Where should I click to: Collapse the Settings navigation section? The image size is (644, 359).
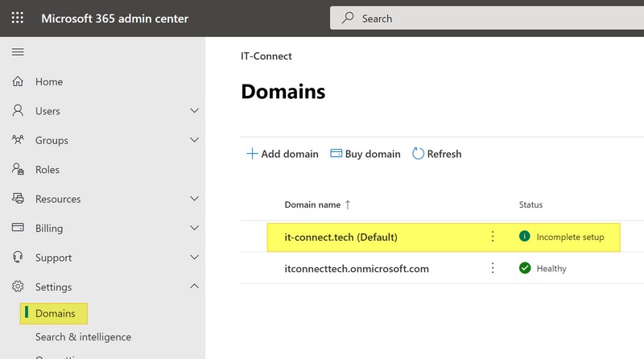point(194,287)
